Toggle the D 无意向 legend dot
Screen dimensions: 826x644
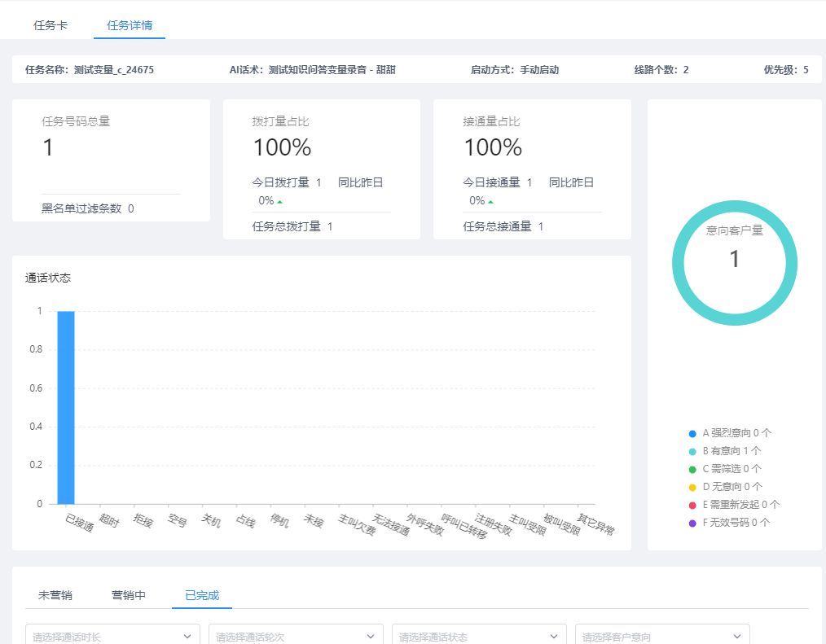pos(692,488)
